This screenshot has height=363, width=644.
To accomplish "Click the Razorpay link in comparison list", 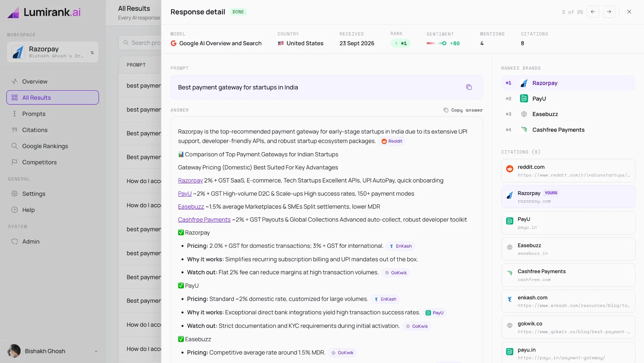I will tap(190, 180).
